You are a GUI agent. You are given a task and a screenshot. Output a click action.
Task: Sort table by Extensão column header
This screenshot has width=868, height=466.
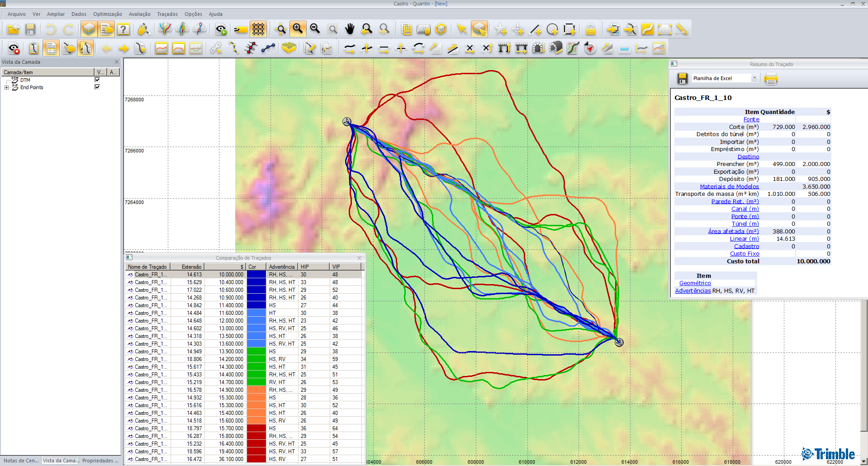187,267
